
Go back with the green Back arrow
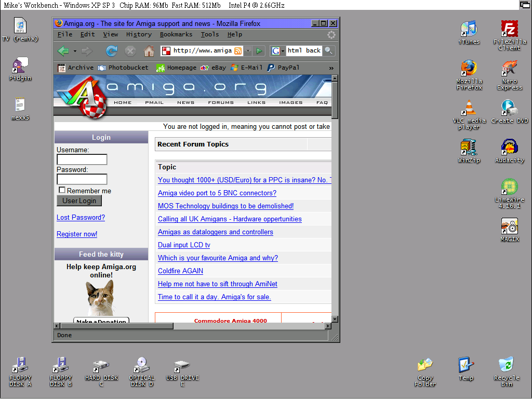63,51
